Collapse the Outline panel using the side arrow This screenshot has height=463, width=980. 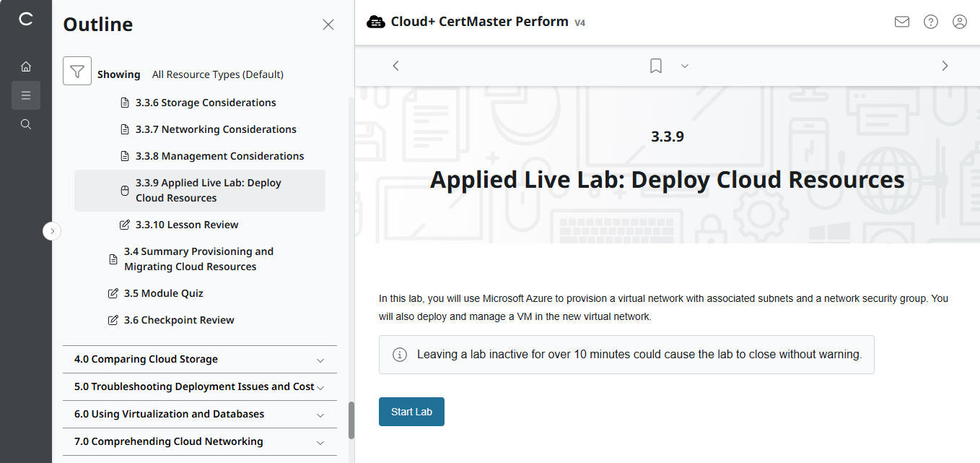click(51, 230)
